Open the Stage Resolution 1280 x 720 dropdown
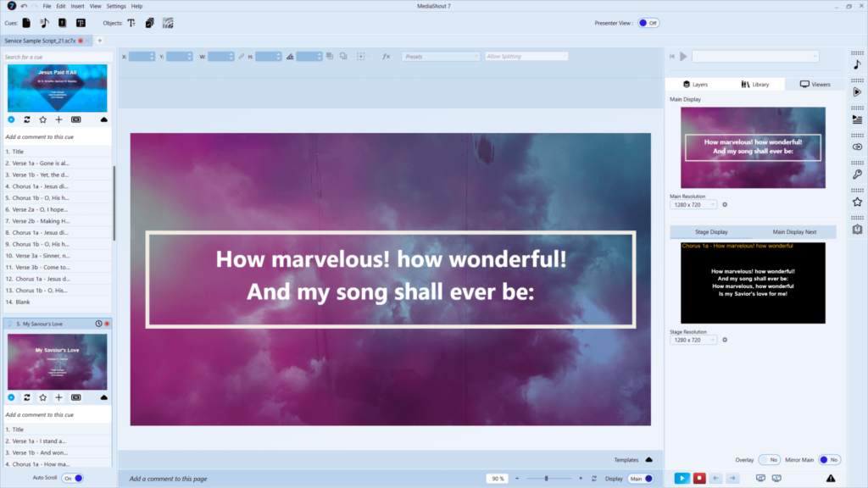Image resolution: width=868 pixels, height=488 pixels. pyautogui.click(x=693, y=341)
